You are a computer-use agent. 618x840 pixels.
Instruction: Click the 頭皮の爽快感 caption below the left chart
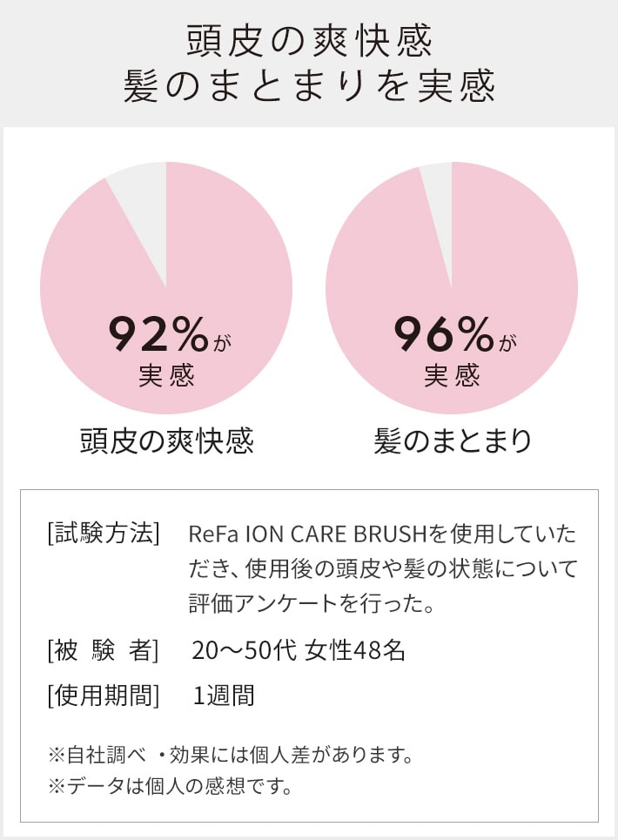point(166,441)
